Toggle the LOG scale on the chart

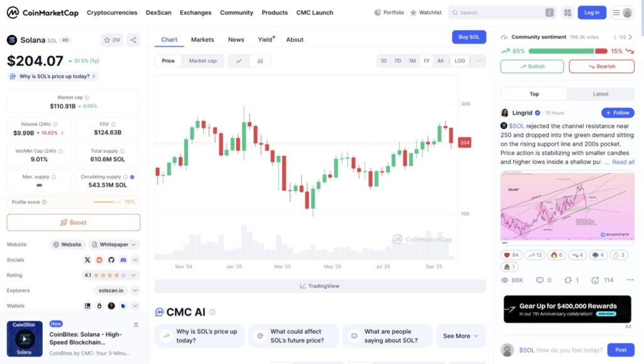tap(460, 61)
